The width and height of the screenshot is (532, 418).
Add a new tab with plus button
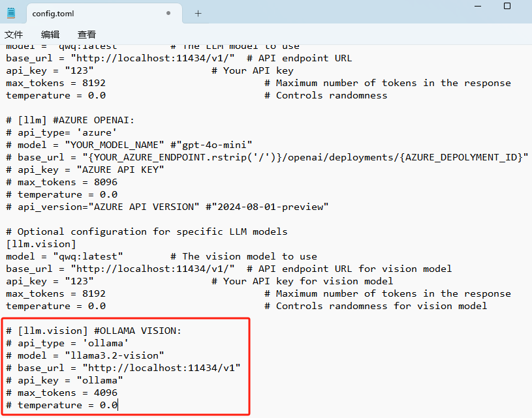(198, 14)
